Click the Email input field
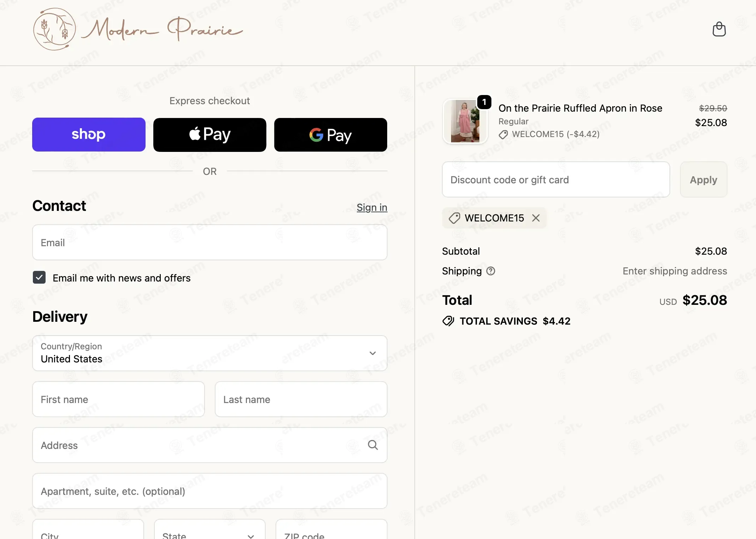756x539 pixels. click(x=210, y=242)
